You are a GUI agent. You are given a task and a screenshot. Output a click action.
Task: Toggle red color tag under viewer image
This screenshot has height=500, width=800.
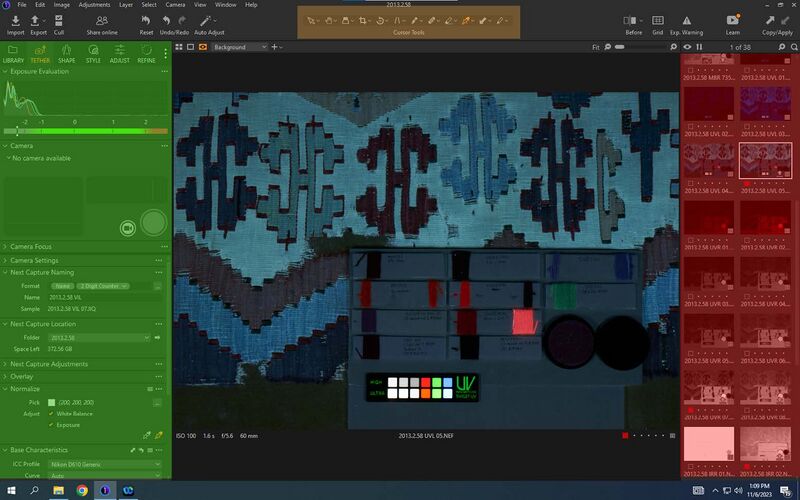coord(625,436)
